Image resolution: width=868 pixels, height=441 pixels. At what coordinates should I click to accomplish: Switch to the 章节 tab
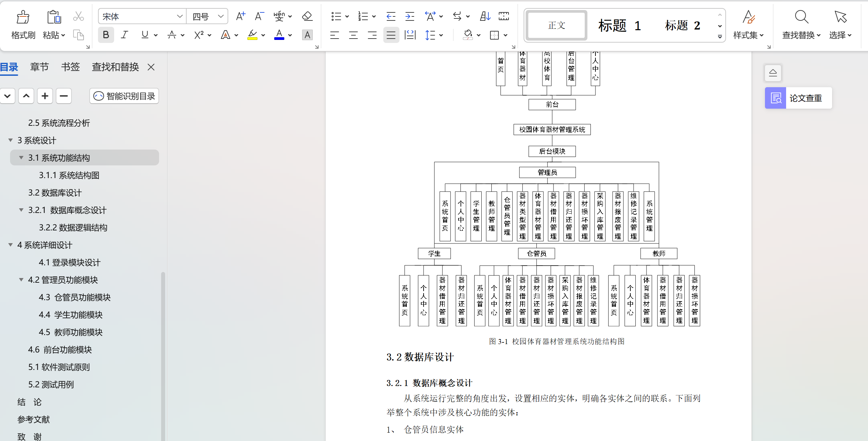(39, 67)
